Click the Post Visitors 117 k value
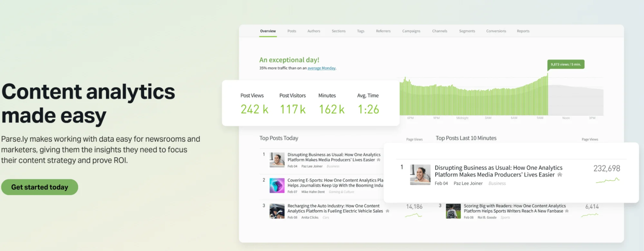Image resolution: width=644 pixels, height=251 pixels. click(293, 109)
